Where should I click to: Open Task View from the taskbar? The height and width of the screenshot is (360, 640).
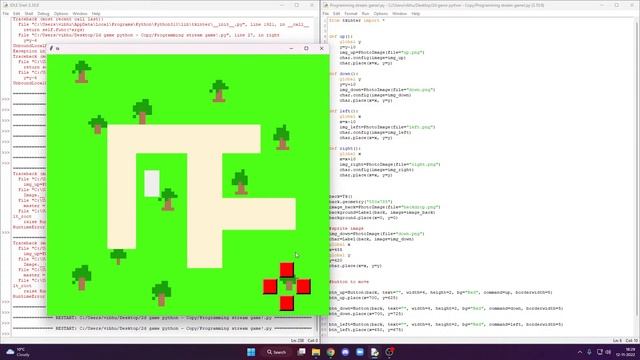pos(301,352)
